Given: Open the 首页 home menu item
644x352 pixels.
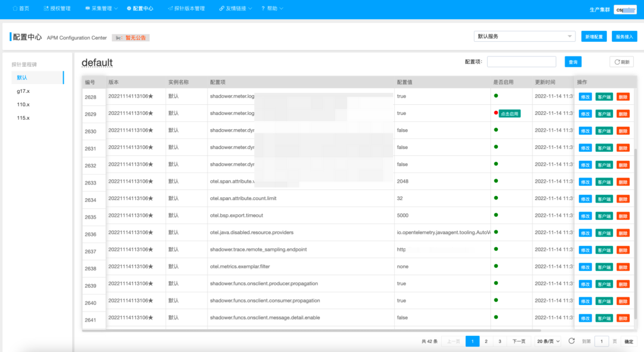Looking at the screenshot, I should coord(21,8).
